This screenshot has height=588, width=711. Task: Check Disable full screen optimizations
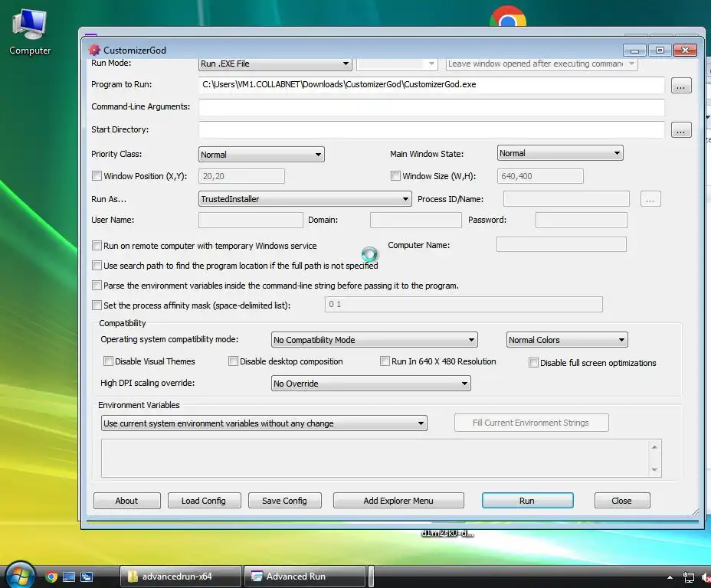click(534, 362)
